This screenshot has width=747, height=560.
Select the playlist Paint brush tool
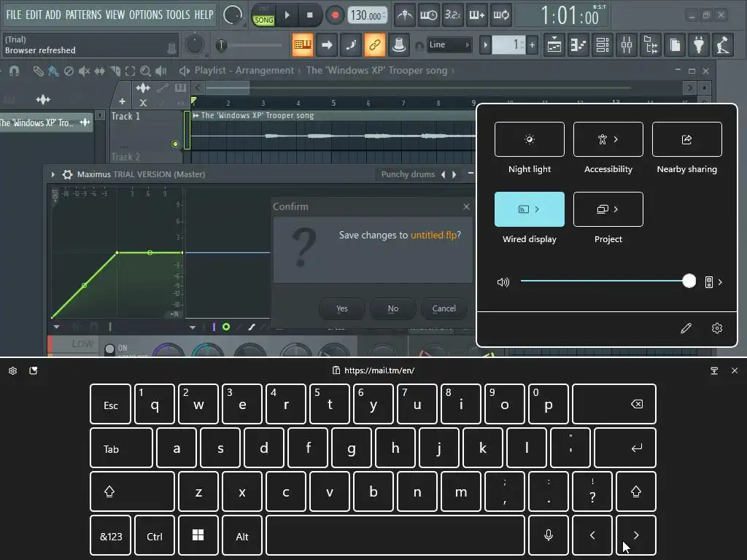[x=53, y=71]
